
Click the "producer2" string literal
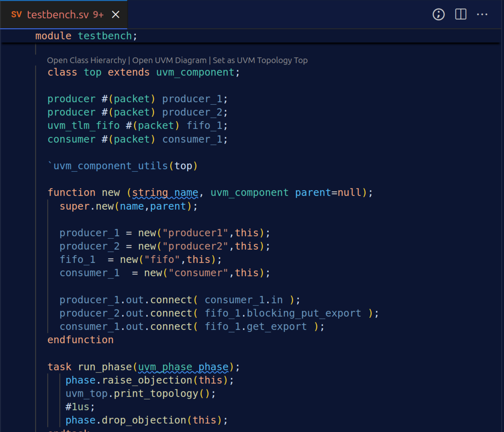tap(195, 246)
